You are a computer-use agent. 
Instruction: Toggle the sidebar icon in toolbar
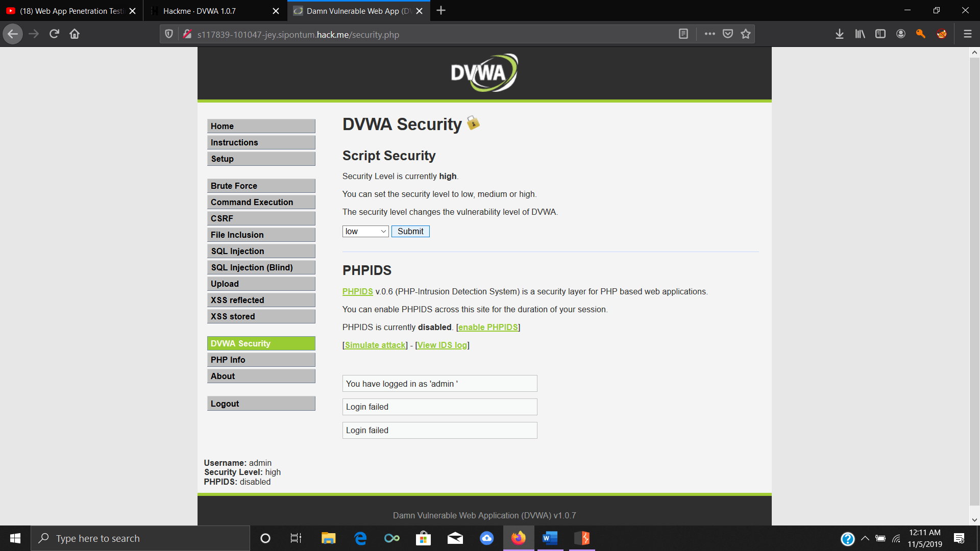coord(880,34)
